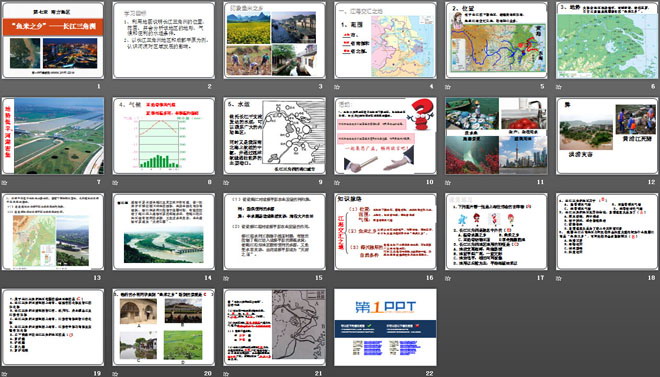Select the title slide 长江三角洲 thumbnail
The image size is (660, 377).
click(53, 40)
